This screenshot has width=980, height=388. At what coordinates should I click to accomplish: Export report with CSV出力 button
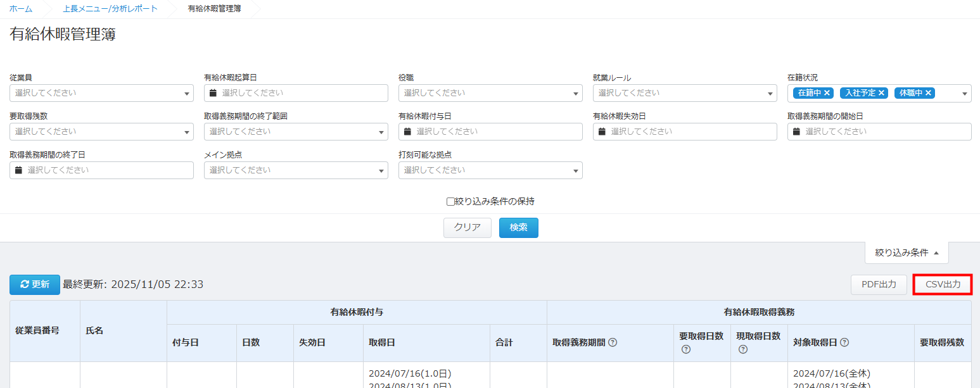click(943, 285)
